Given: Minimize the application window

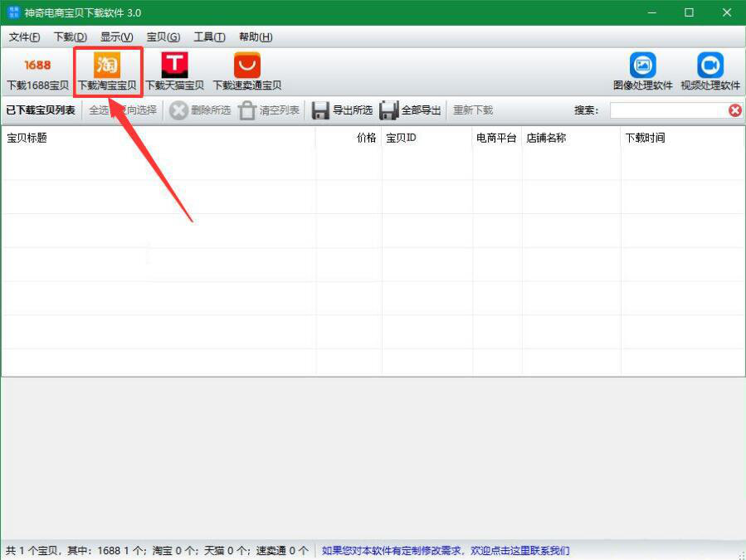Looking at the screenshot, I should tap(651, 12).
